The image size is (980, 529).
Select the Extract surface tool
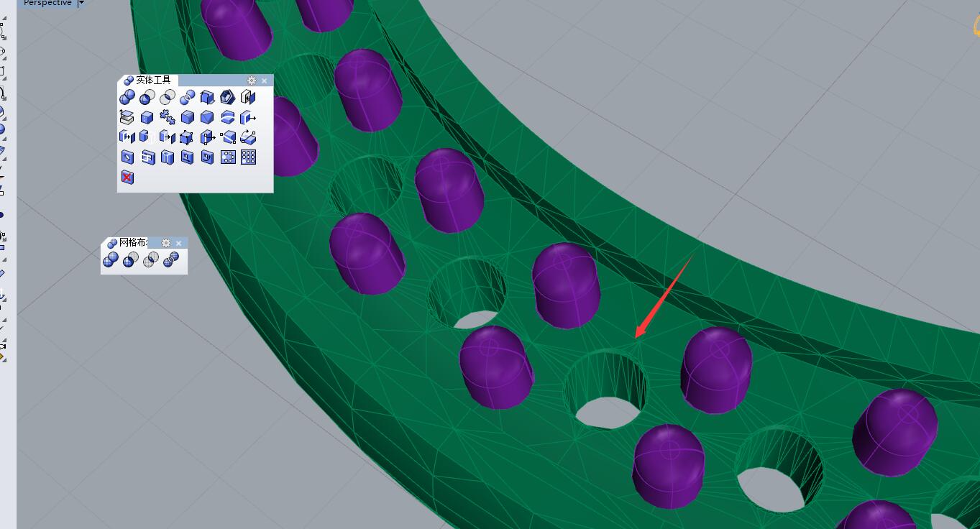point(127,117)
